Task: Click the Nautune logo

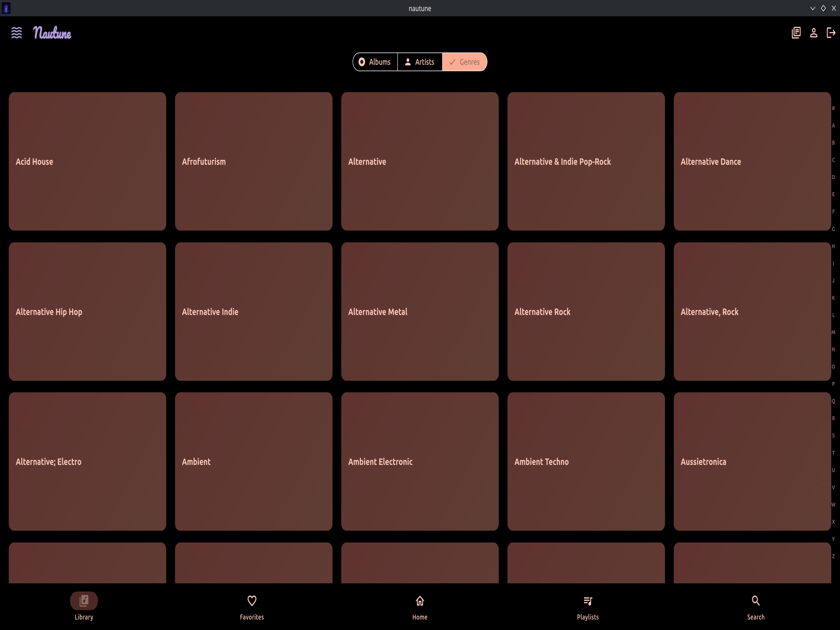Action: (x=52, y=33)
